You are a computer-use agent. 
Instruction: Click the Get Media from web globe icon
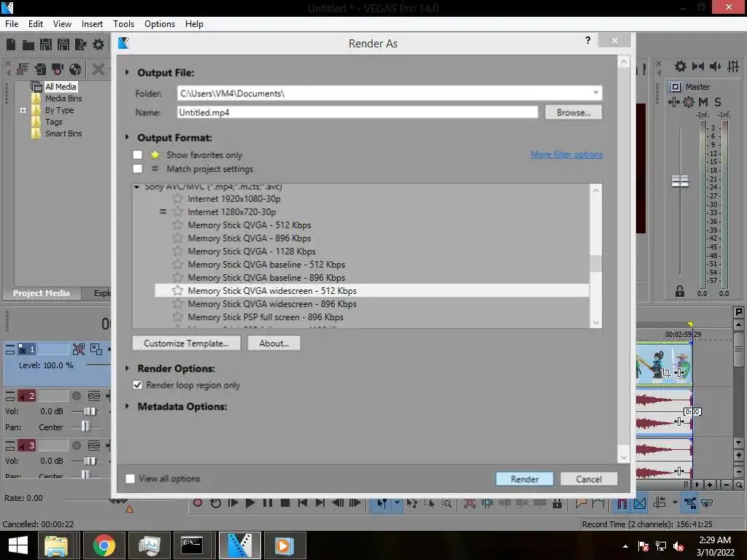(75, 69)
